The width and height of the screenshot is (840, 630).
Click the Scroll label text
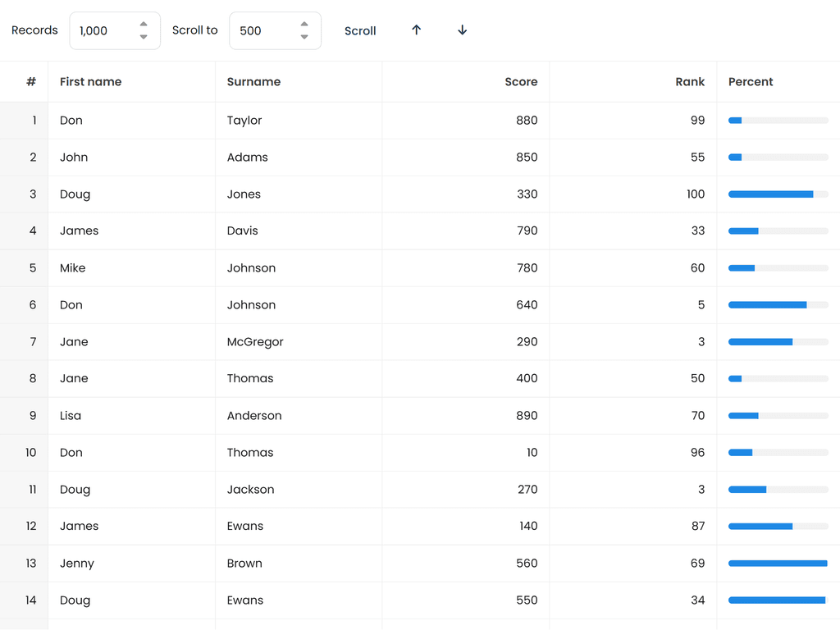coord(360,30)
